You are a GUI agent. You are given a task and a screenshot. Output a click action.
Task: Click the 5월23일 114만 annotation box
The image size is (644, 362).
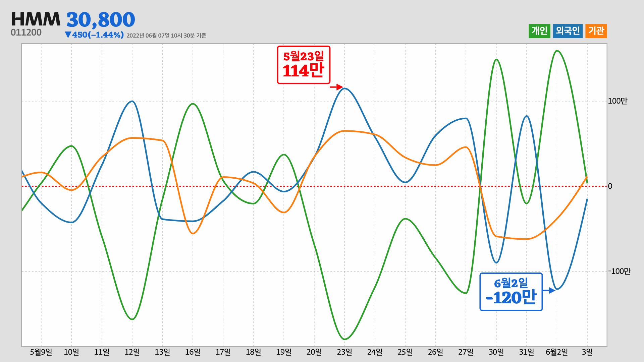click(304, 65)
